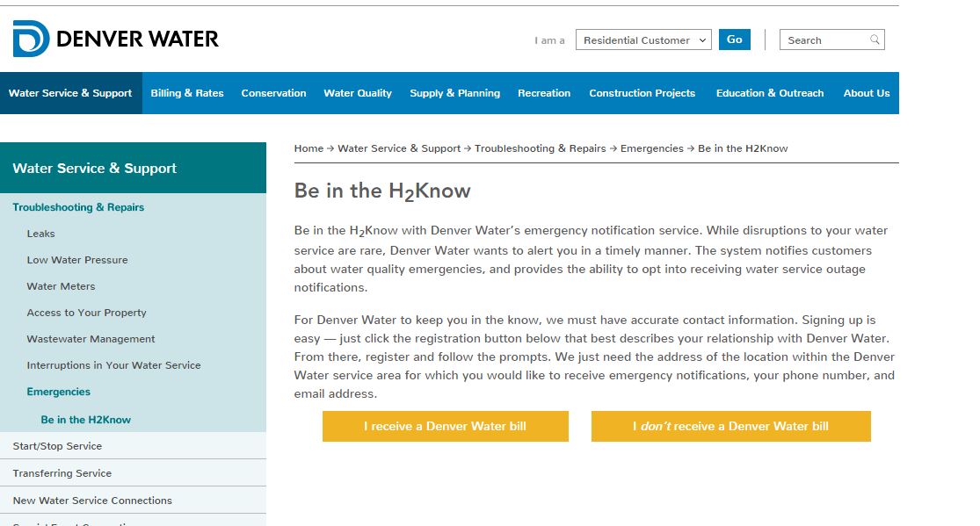This screenshot has height=526, width=980.
Task: Open the About Us page
Action: coord(867,92)
